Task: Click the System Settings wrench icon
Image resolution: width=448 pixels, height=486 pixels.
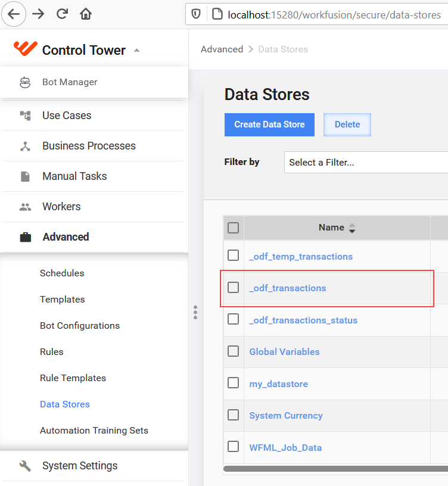Action: click(25, 466)
